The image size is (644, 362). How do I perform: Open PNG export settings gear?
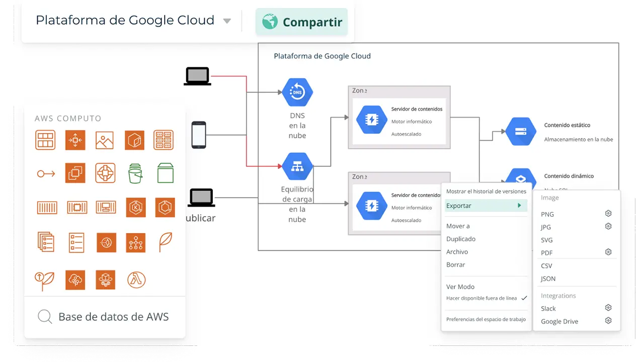tap(608, 214)
